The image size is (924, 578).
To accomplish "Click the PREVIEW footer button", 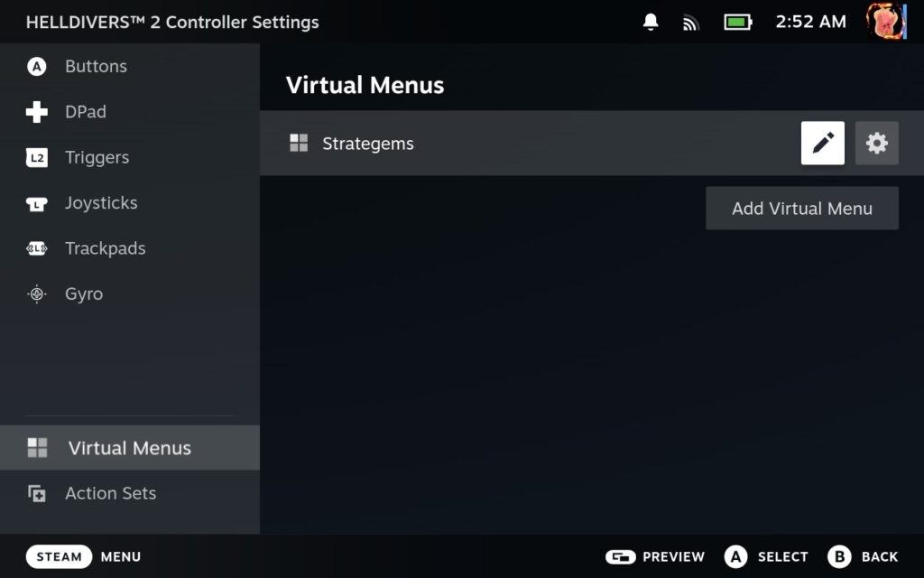I will [x=655, y=556].
